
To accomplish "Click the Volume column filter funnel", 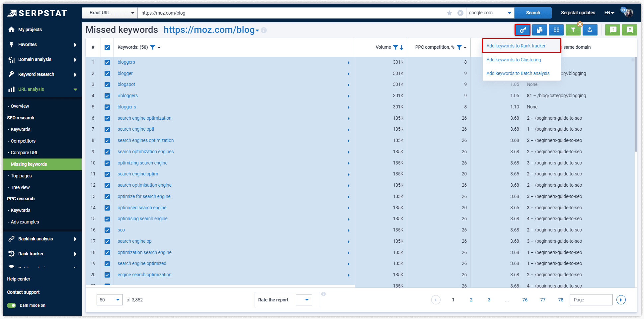I will (x=395, y=47).
